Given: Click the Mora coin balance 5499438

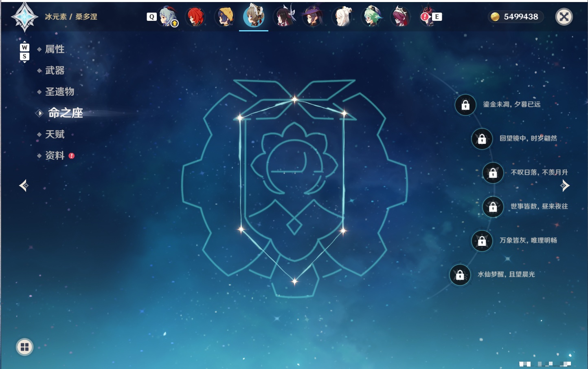Looking at the screenshot, I should [x=516, y=17].
